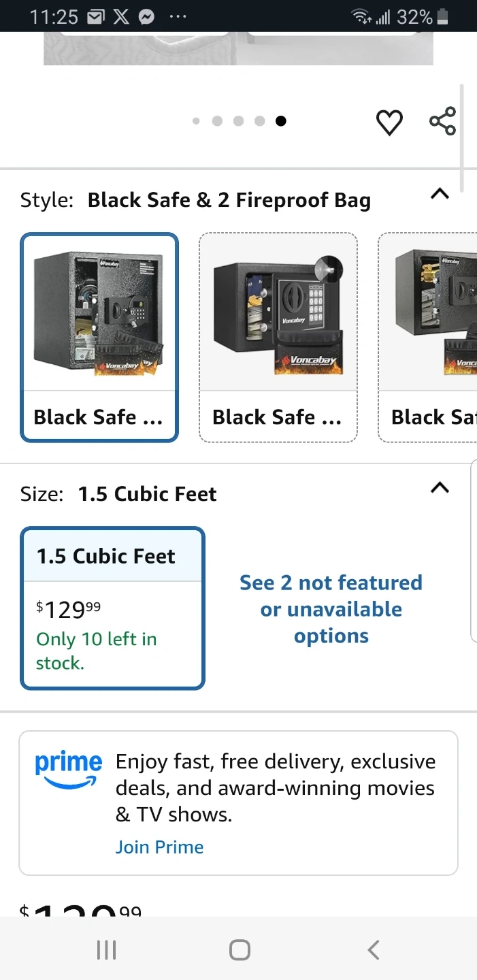Tap the Join Prime link

[x=159, y=847]
